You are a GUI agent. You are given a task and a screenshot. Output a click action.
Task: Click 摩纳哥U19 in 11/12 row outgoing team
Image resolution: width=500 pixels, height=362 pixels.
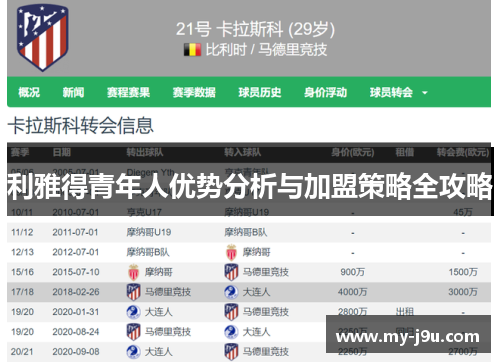pos(149,232)
